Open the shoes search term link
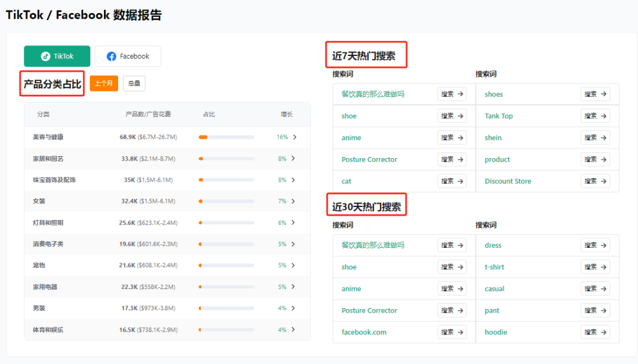 pyautogui.click(x=493, y=94)
